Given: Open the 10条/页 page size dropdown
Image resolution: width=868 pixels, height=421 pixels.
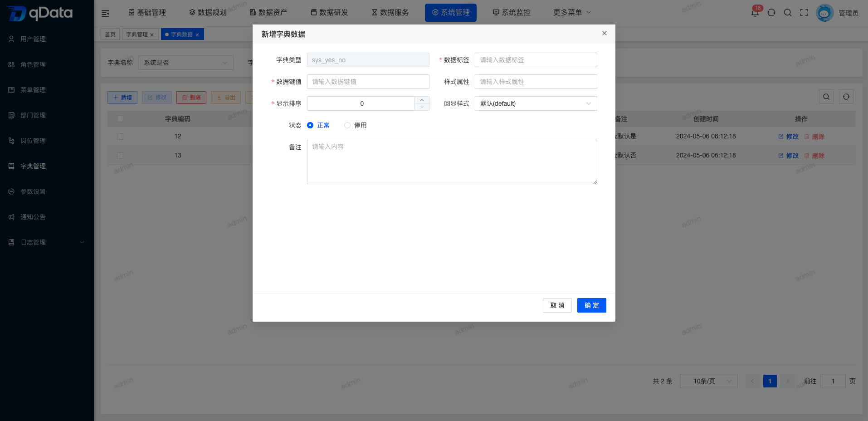Looking at the screenshot, I should pos(708,381).
